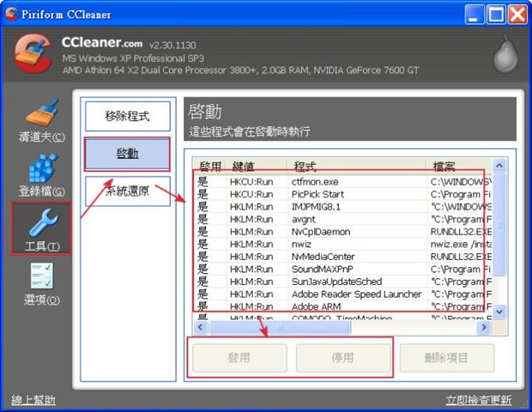
Task: Click the AMD Athlon processor info line
Action: click(x=240, y=70)
